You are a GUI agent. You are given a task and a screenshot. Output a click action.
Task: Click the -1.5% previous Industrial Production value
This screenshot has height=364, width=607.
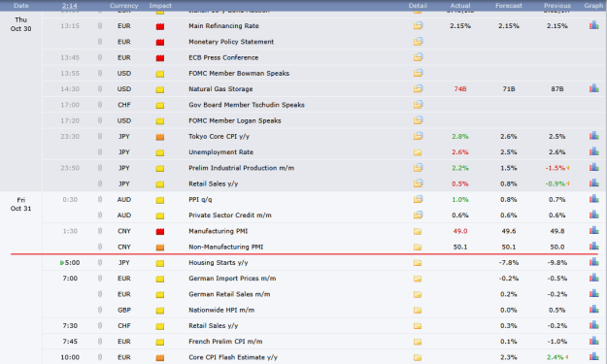[556, 168]
